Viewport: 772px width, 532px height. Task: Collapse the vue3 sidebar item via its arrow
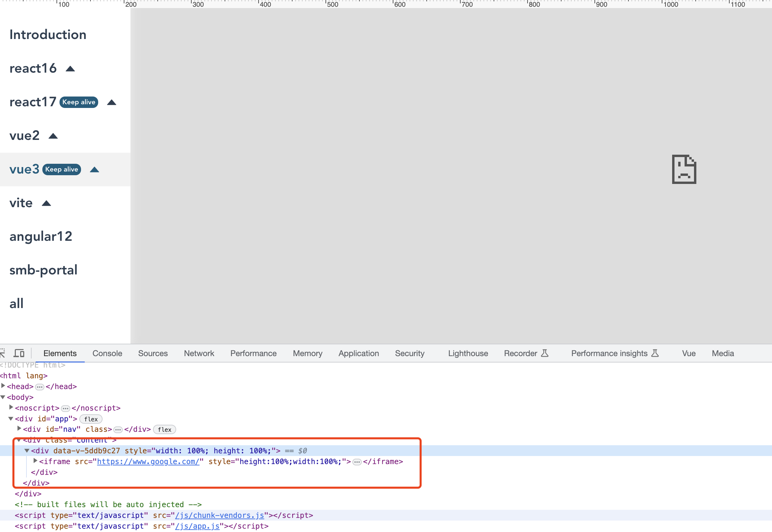click(94, 170)
